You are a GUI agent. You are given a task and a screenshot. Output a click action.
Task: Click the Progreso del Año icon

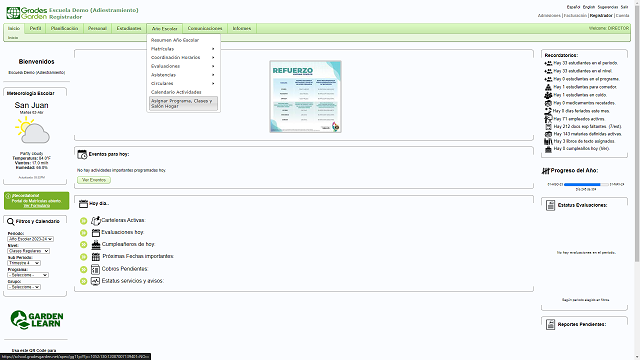click(546, 171)
